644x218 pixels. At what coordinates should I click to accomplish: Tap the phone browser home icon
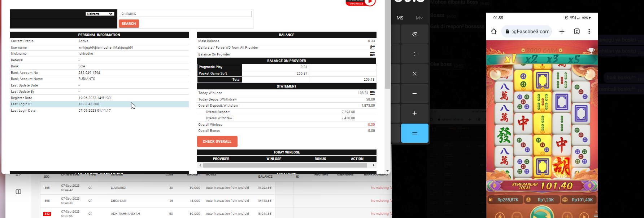click(x=494, y=31)
